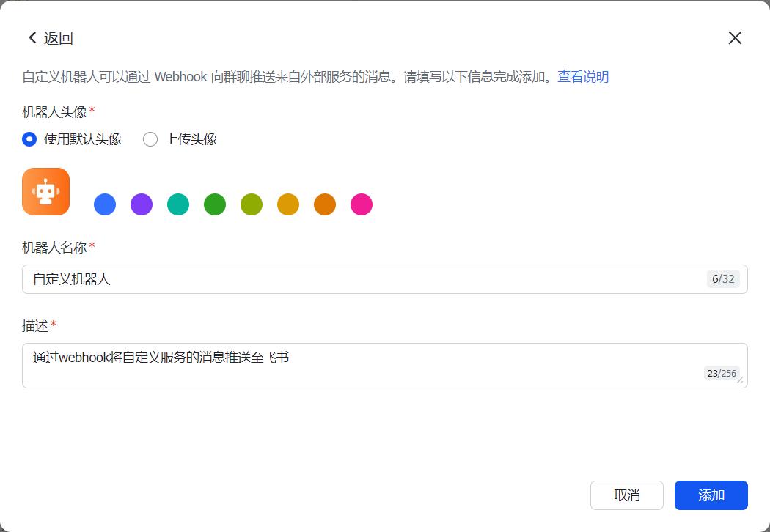Choose the olive avatar color dot
The height and width of the screenshot is (532, 770).
pyautogui.click(x=251, y=204)
